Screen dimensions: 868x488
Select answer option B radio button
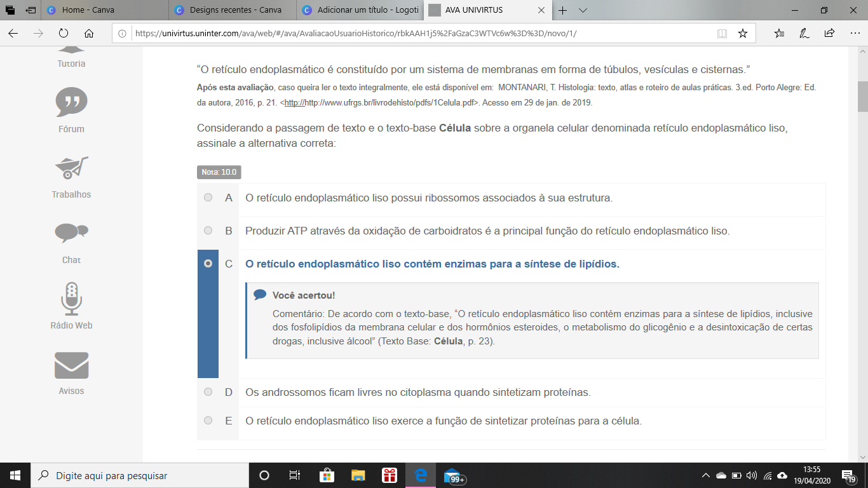(208, 231)
